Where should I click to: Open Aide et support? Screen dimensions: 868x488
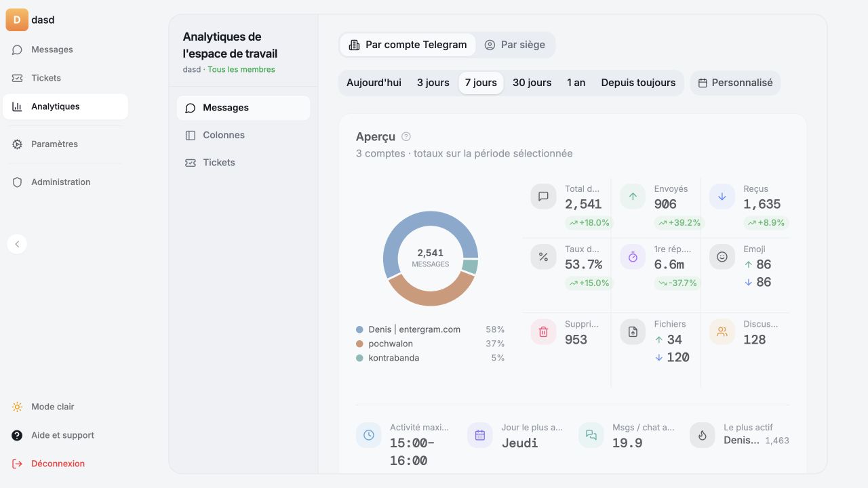(x=65, y=435)
